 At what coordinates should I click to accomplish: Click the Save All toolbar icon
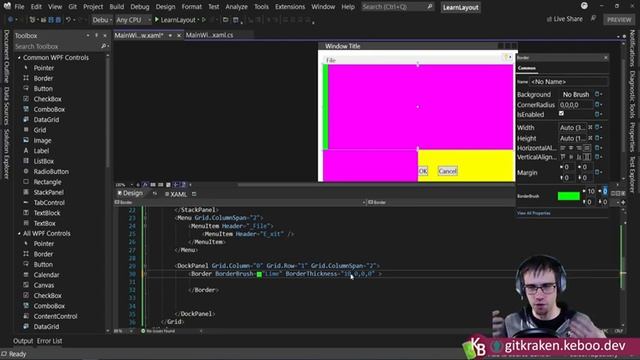coord(58,20)
